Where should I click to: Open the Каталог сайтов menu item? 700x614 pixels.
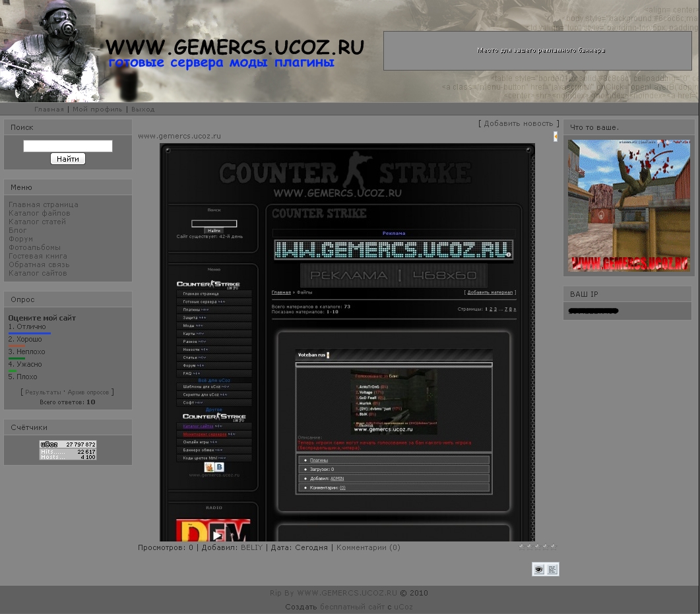point(38,273)
